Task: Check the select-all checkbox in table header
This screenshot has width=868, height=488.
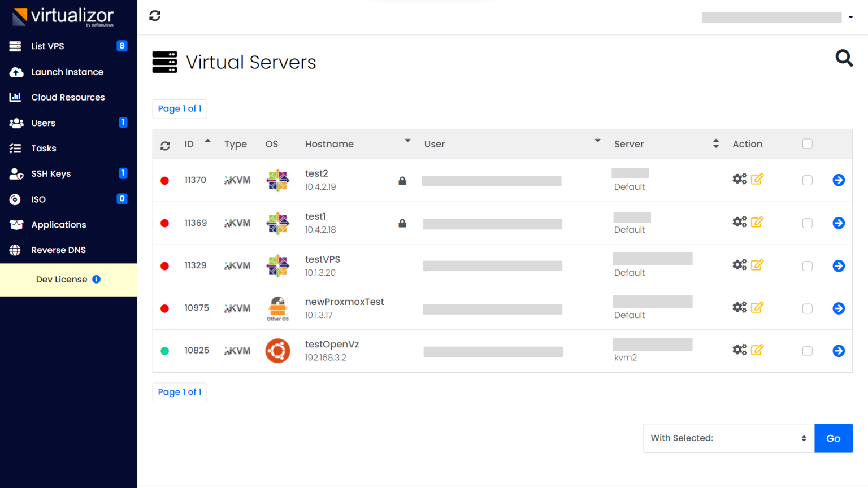Action: [807, 143]
